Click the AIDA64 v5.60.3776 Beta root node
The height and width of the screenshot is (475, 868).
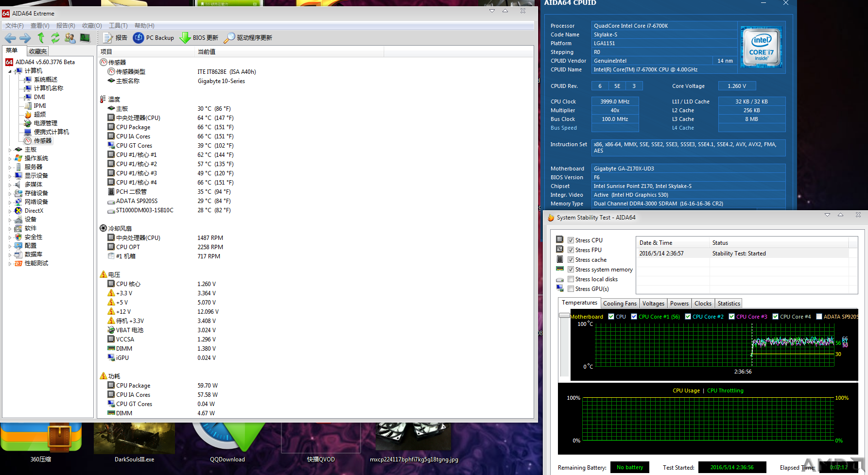[45, 62]
